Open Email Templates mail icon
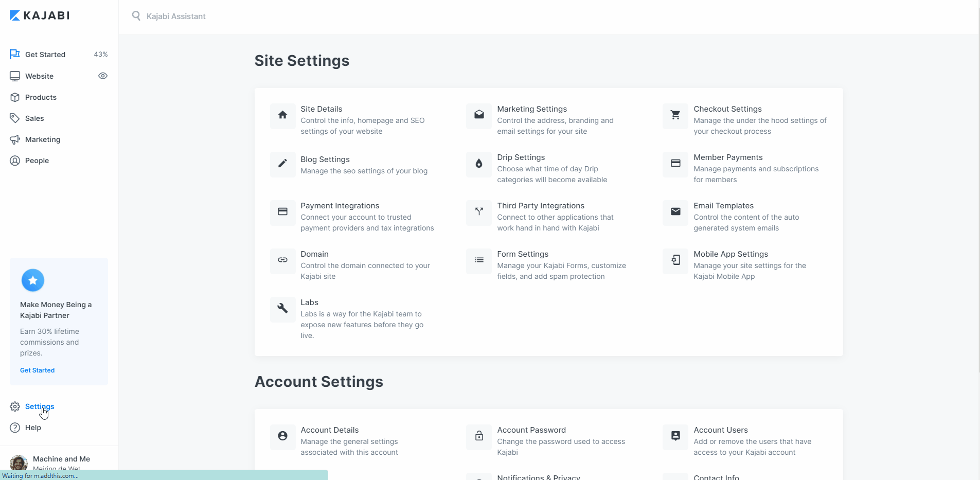 [x=675, y=212]
